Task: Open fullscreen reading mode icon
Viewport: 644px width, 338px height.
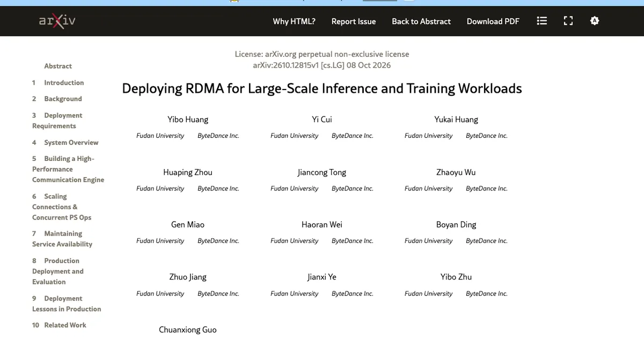Action: (568, 21)
